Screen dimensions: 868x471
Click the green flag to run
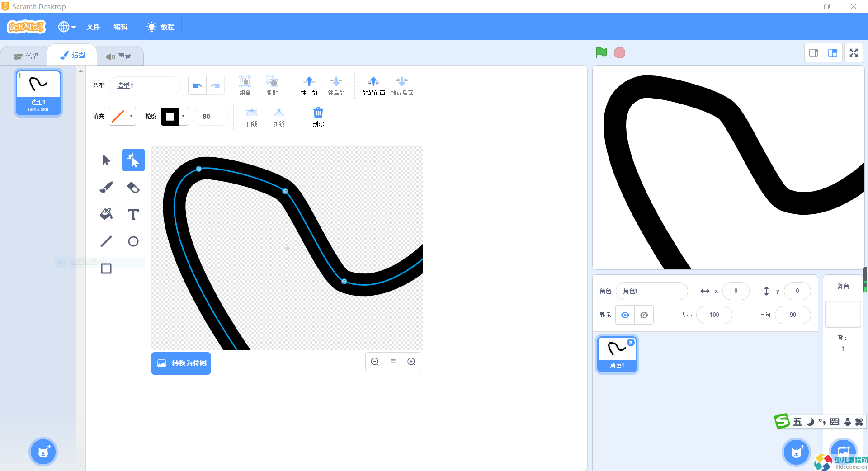pos(601,53)
